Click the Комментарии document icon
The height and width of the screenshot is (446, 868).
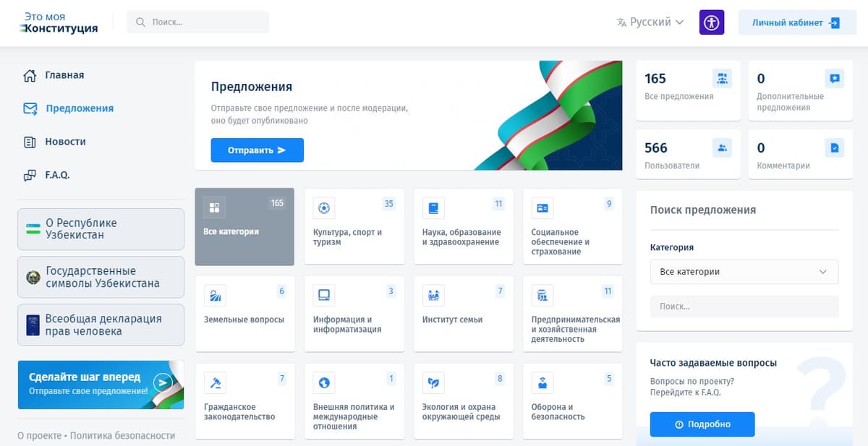pos(835,148)
